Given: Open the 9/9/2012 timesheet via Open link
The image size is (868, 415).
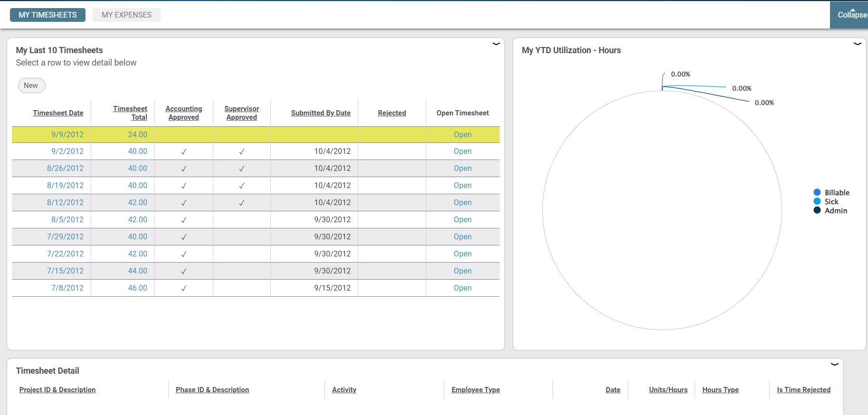Looking at the screenshot, I should click(x=462, y=134).
